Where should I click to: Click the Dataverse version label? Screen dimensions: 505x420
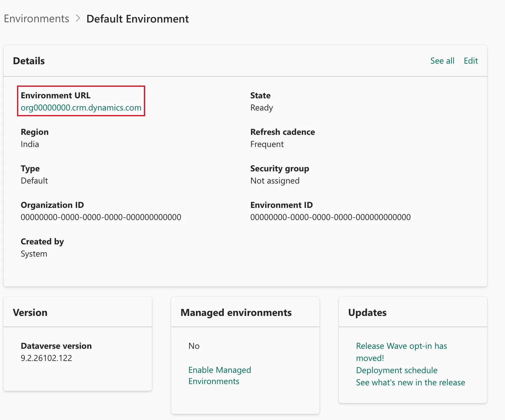tap(56, 346)
